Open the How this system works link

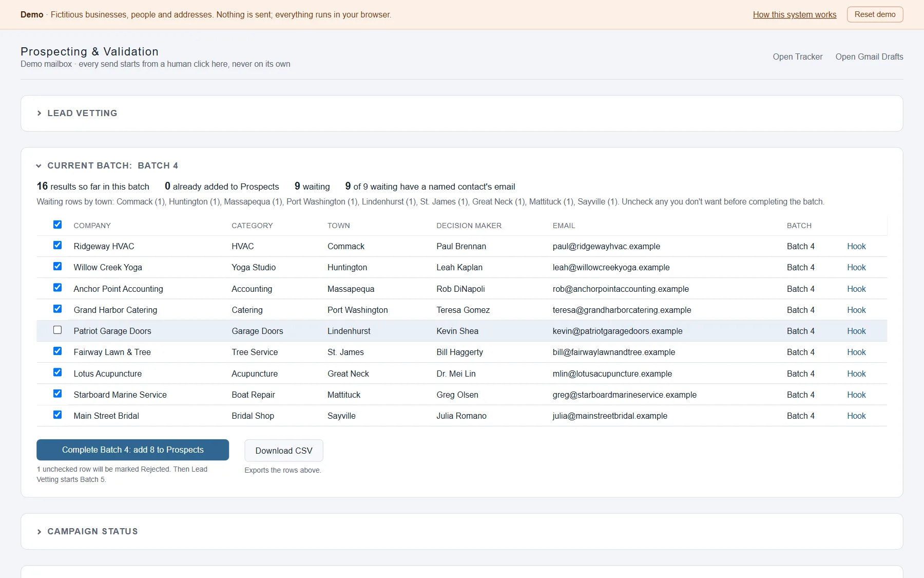coord(795,14)
